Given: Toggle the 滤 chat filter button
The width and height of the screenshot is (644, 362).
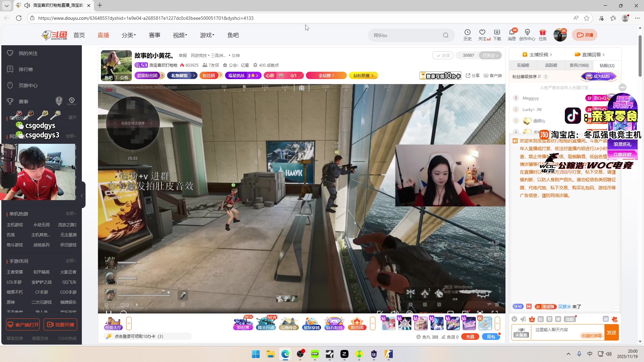Looking at the screenshot, I should 605,319.
